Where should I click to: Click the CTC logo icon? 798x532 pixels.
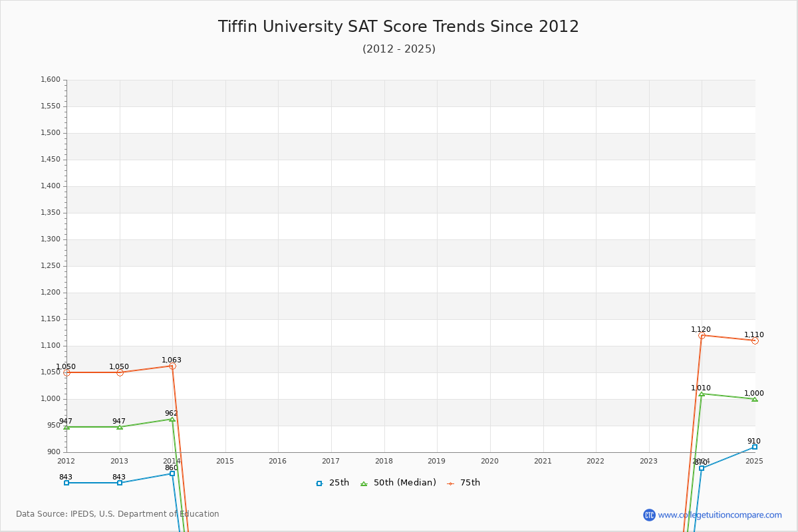point(649,515)
